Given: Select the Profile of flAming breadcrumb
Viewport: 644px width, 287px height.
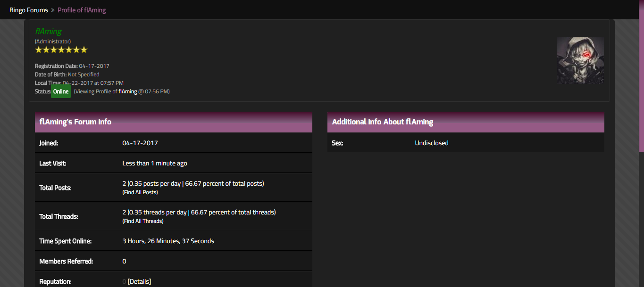Looking at the screenshot, I should tap(82, 10).
